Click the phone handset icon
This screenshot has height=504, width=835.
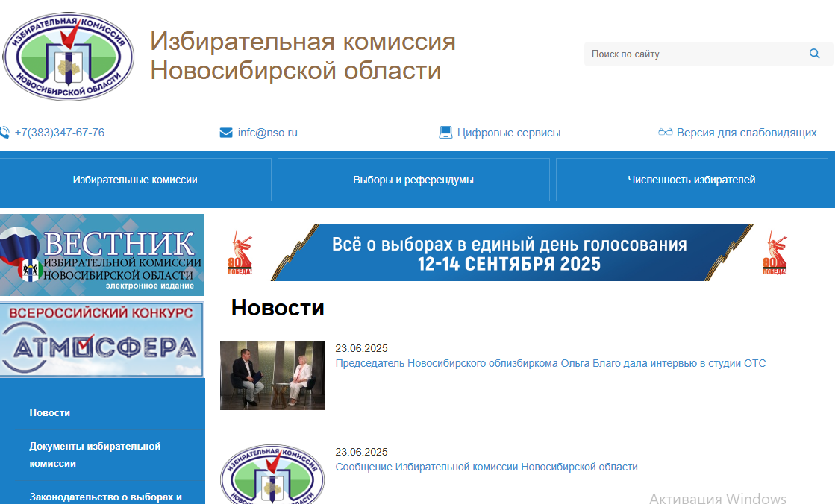pyautogui.click(x=4, y=133)
